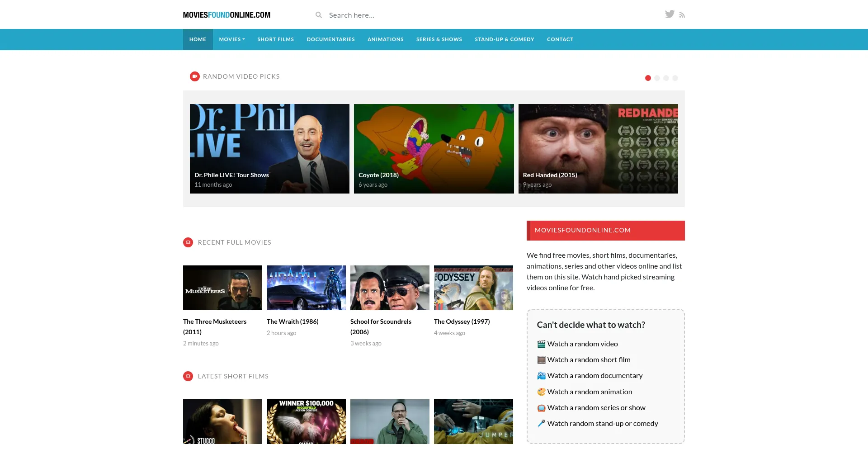The height and width of the screenshot is (449, 868).
Task: Click TV icon beside random series or show
Action: (541, 408)
